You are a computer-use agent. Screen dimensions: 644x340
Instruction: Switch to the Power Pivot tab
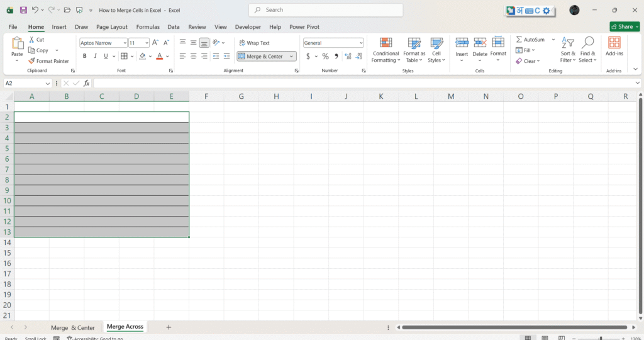click(x=304, y=26)
